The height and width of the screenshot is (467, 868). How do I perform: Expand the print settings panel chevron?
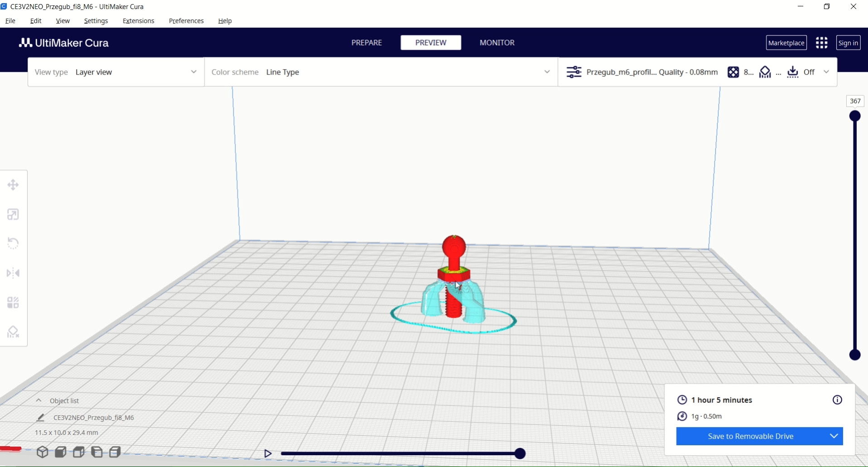click(826, 72)
